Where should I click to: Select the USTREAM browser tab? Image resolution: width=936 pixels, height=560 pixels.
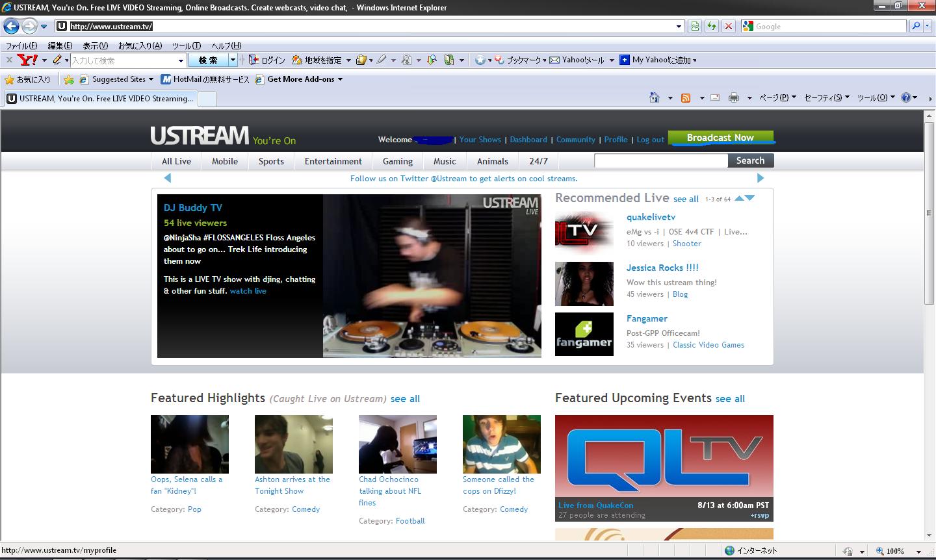tap(100, 99)
